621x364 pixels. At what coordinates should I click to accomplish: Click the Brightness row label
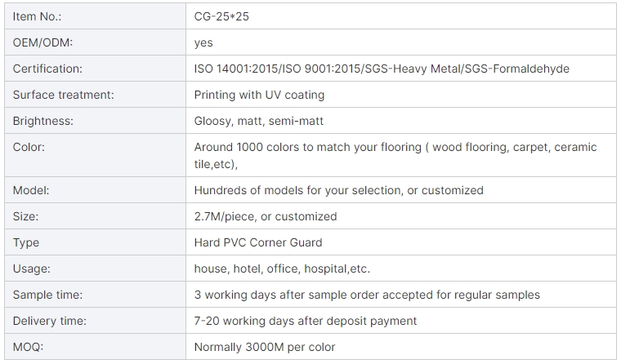pos(43,121)
